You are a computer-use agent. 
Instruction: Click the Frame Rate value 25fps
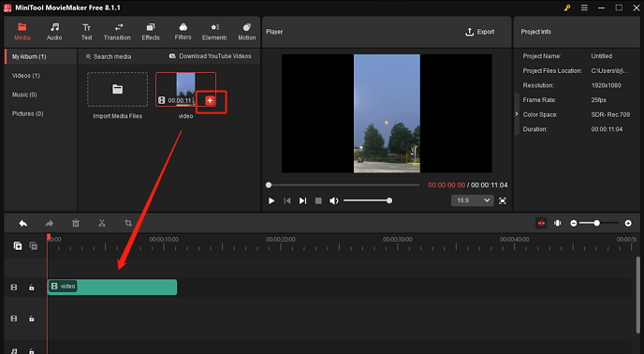(x=598, y=100)
